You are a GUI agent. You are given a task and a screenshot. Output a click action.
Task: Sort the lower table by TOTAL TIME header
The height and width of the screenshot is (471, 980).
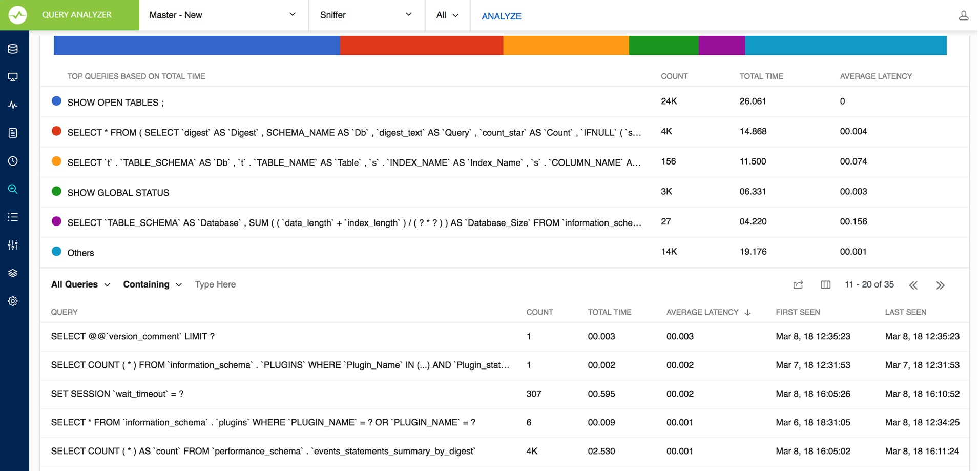tap(610, 312)
